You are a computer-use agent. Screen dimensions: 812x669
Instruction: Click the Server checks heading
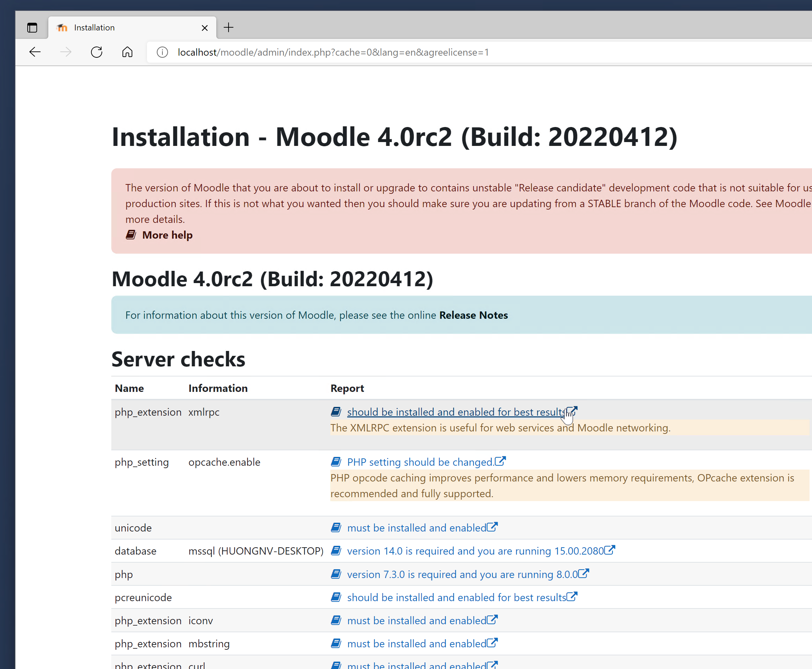pyautogui.click(x=178, y=359)
